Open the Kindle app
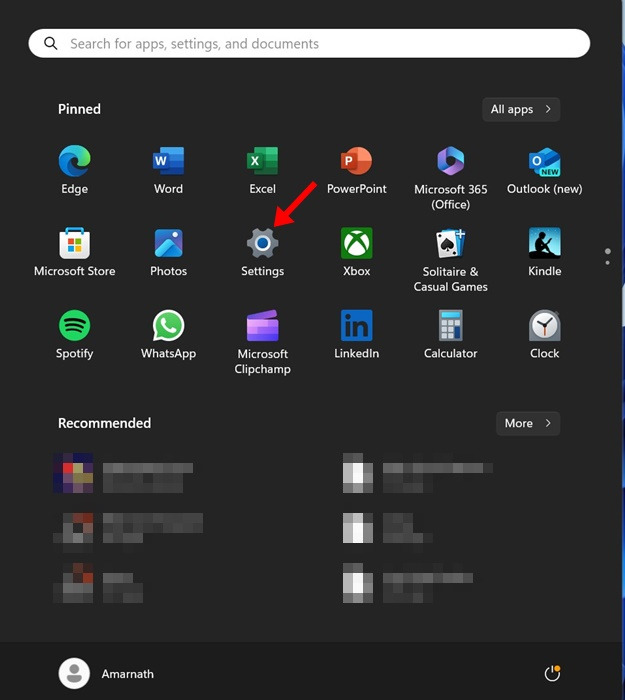Screen dimensions: 625x700 click(545, 252)
